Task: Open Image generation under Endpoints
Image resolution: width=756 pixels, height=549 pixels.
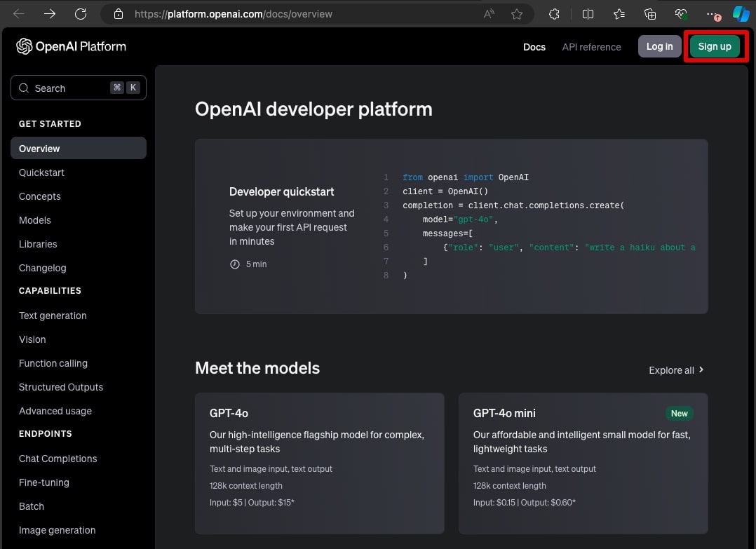Action: [x=57, y=530]
